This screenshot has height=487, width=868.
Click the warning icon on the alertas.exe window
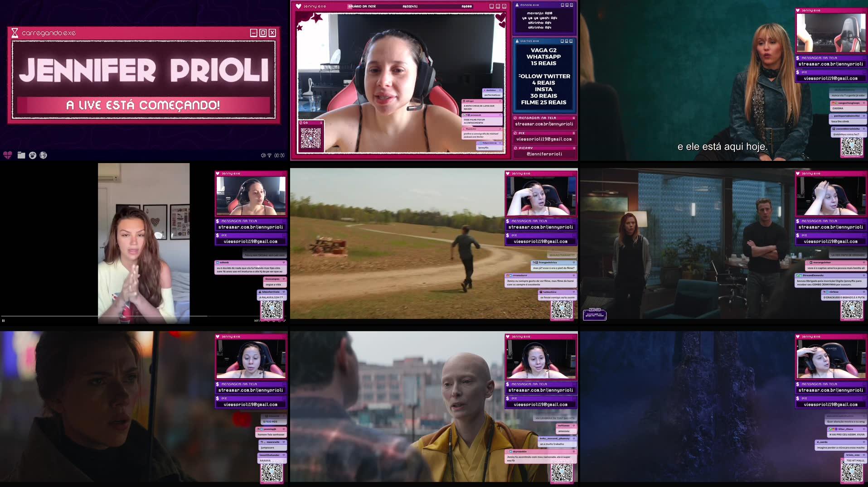(x=516, y=41)
